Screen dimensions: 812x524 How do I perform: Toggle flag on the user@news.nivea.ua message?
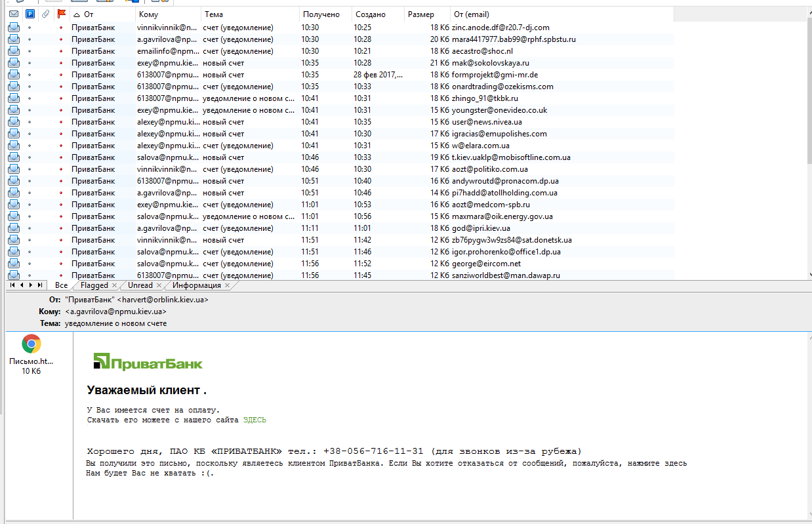tap(61, 122)
